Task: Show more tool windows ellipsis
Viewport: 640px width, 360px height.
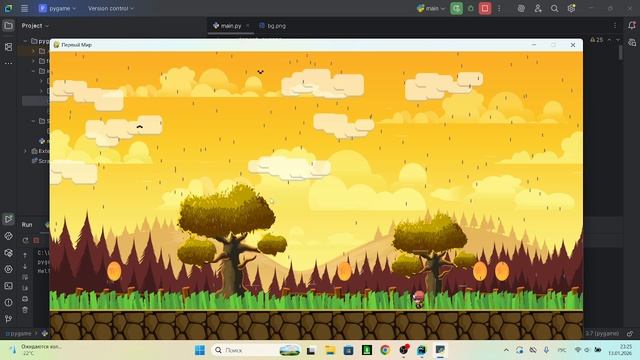Action: (x=8, y=63)
